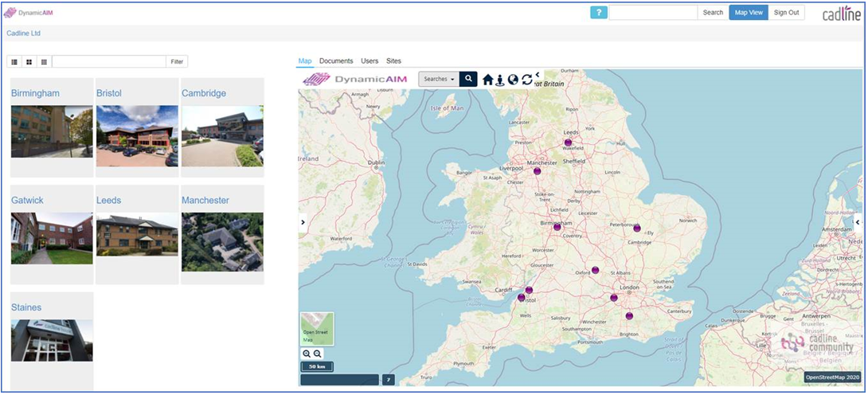Open the Gatwick site link

(27, 200)
